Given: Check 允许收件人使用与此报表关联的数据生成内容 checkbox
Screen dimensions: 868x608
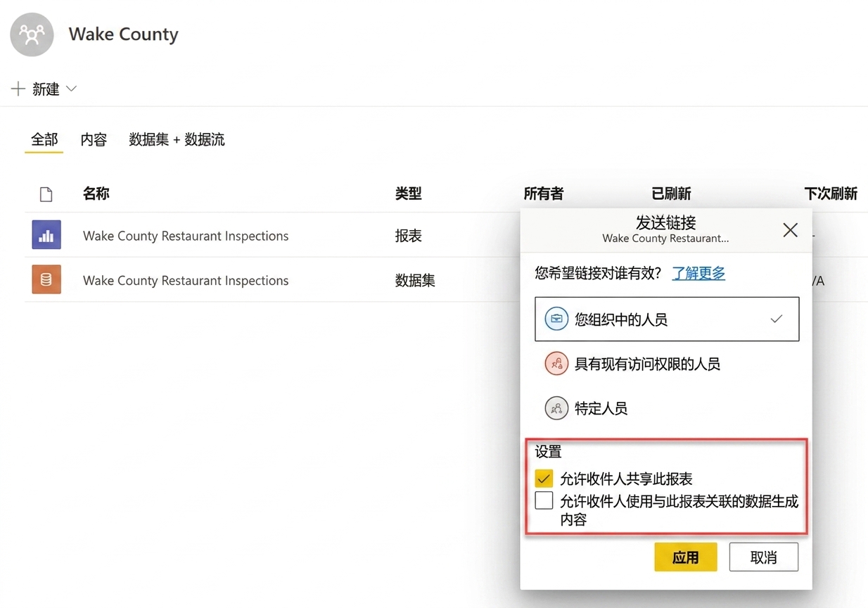Looking at the screenshot, I should point(544,500).
